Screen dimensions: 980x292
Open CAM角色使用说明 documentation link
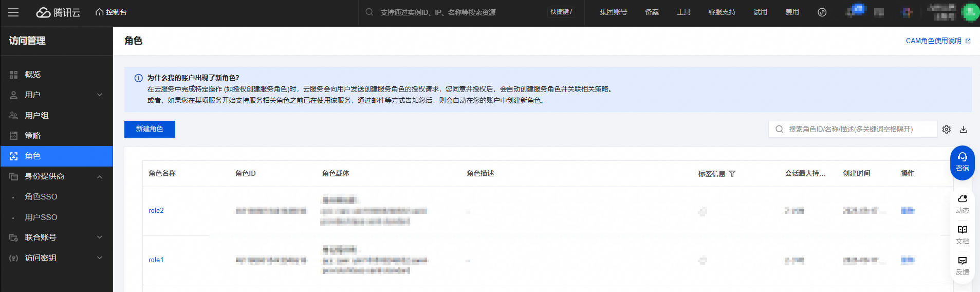[x=933, y=41]
